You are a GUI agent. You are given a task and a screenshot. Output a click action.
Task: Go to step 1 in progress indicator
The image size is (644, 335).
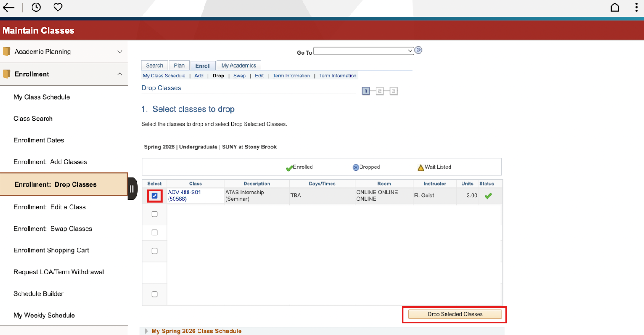pyautogui.click(x=366, y=91)
